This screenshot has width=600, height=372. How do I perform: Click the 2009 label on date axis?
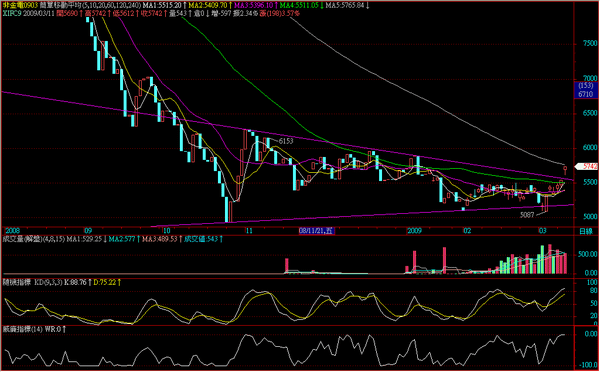(414, 231)
